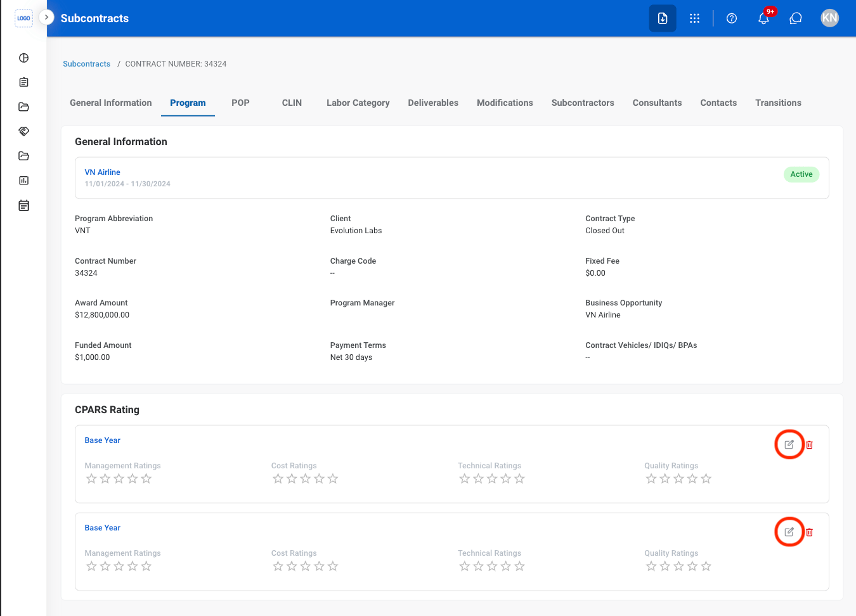Click the first Base Year heading
856x616 pixels.
[x=103, y=440]
